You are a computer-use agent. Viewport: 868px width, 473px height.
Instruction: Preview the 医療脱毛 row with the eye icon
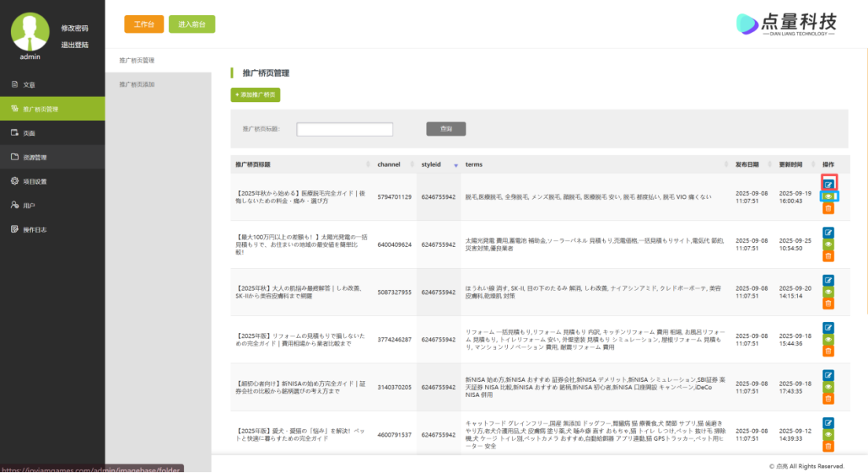pyautogui.click(x=828, y=196)
